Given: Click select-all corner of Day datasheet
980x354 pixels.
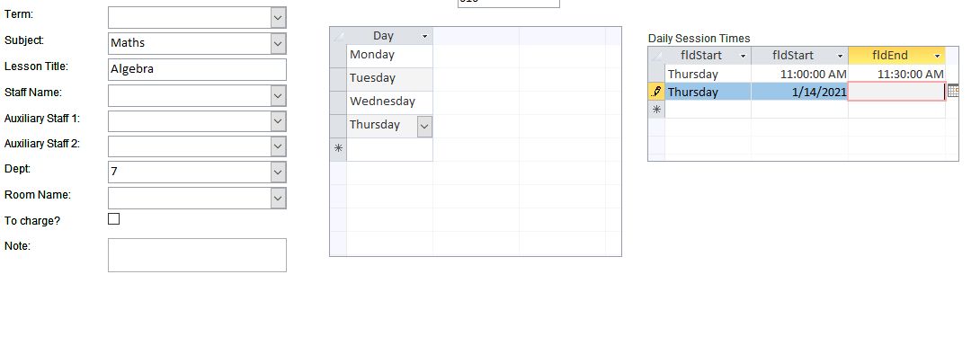Looking at the screenshot, I should pyautogui.click(x=338, y=36).
